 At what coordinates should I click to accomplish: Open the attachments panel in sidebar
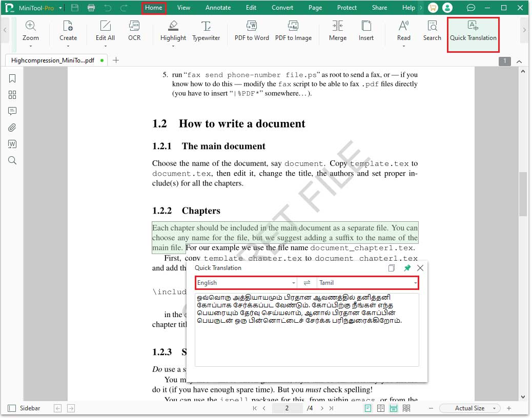(11, 128)
